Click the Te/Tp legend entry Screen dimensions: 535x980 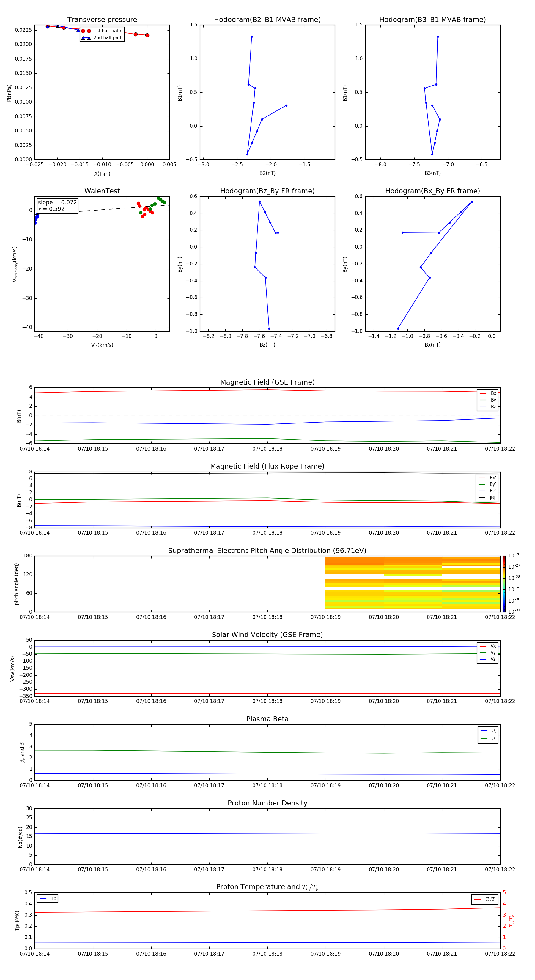pos(485,900)
